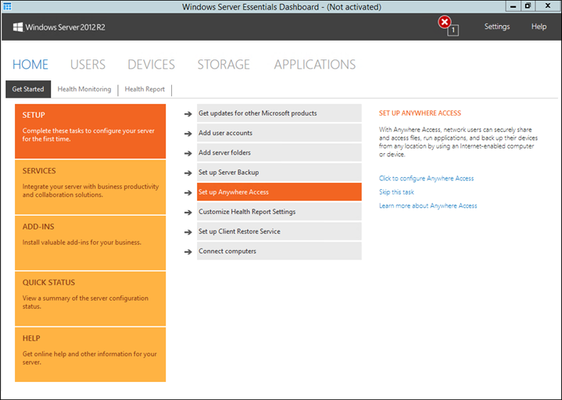Restore down the Dashboard window
The height and width of the screenshot is (400, 562).
528,6
